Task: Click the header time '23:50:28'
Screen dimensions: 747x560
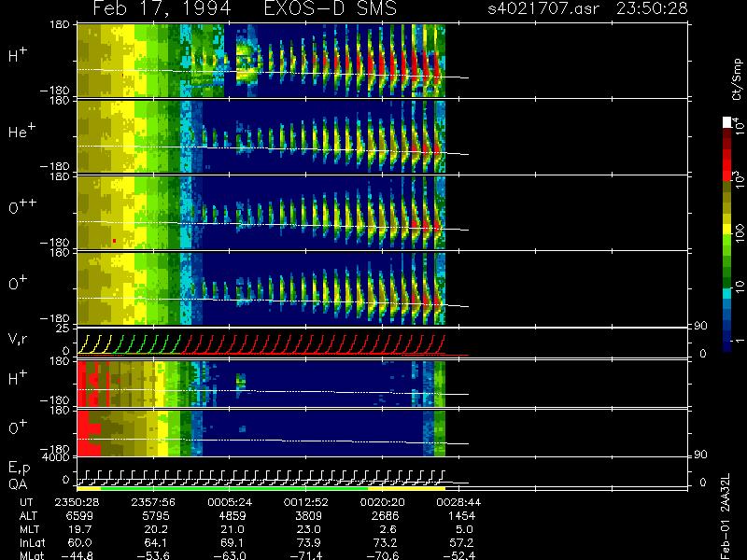Action: coord(652,8)
